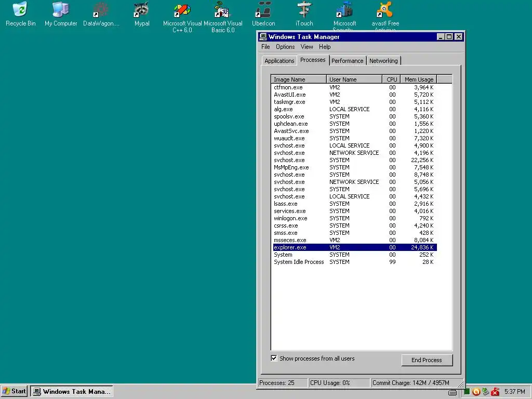This screenshot has width=532, height=399.
Task: Click the keyboard language bar tray icon
Action: click(453, 392)
